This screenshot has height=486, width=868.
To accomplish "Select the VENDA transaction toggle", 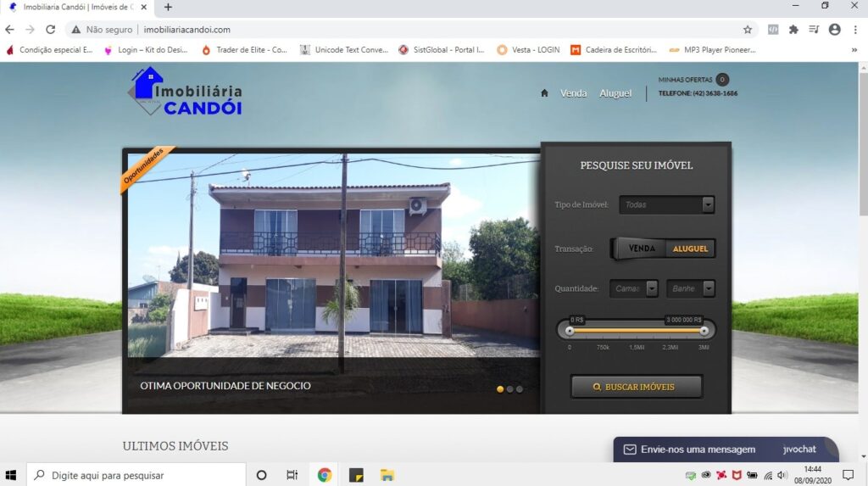I will (642, 249).
